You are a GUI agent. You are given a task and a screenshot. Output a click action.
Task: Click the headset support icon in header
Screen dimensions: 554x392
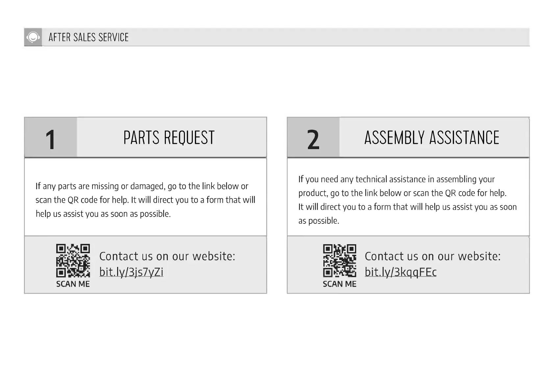33,37
